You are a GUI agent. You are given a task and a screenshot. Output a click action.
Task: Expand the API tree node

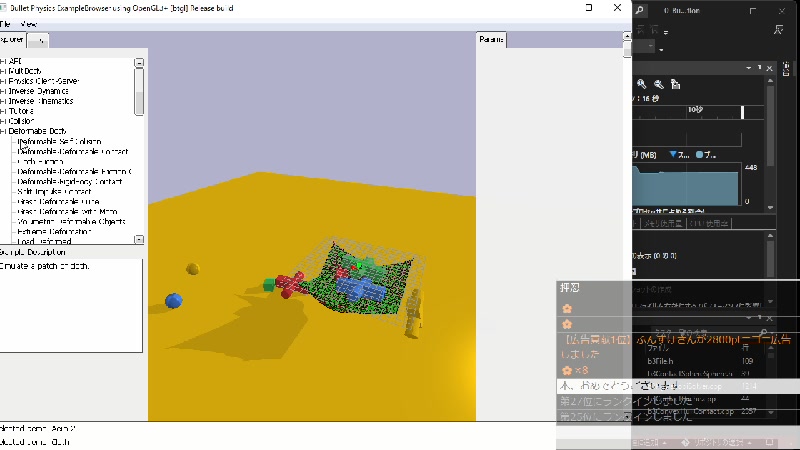click(3, 61)
